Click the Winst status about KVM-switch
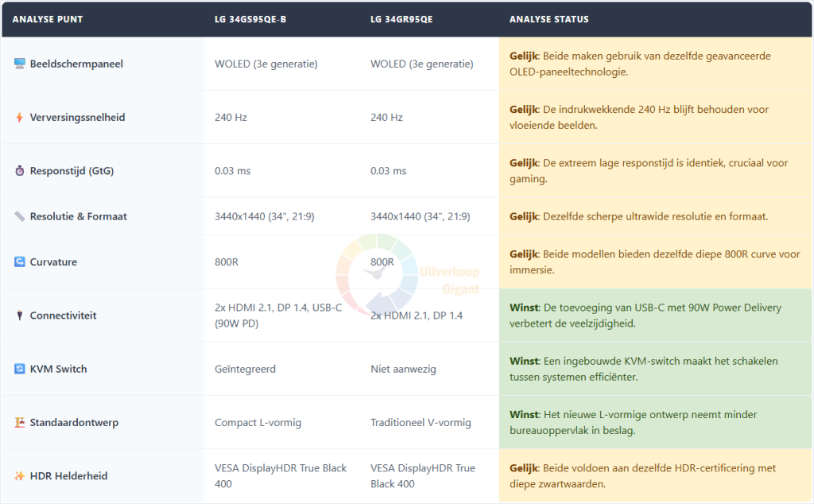The width and height of the screenshot is (814, 504). coord(644,369)
